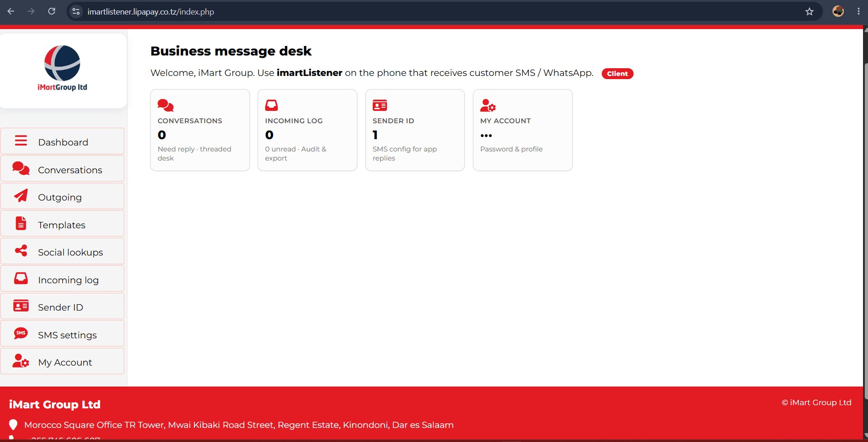Screen dimensions: 868x442
Task: Click the location pin icon in footer
Action: (13, 425)
